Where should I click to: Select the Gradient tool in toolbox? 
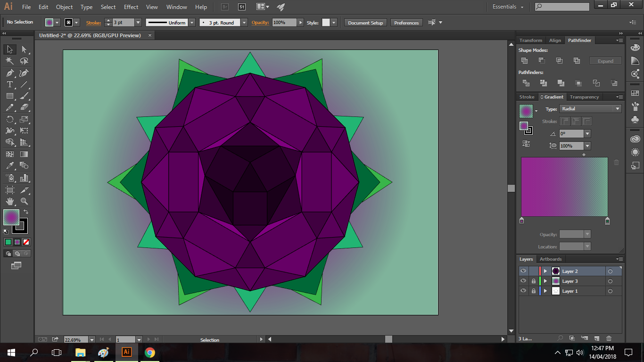coord(24,154)
